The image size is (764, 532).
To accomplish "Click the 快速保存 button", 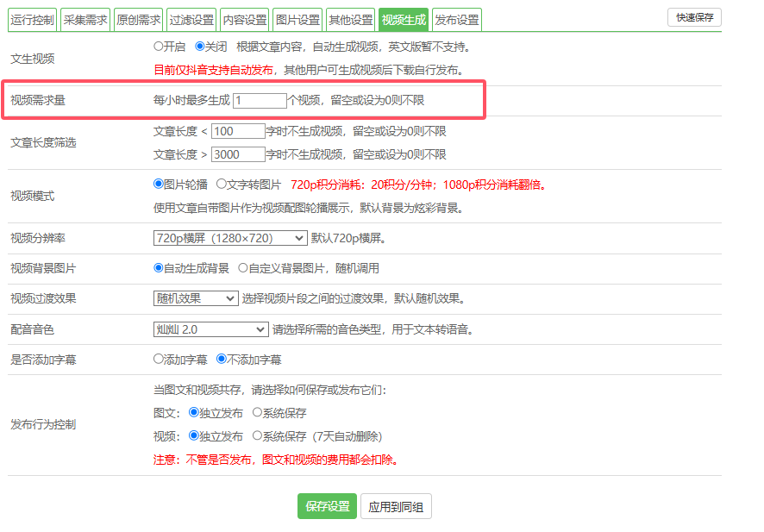I will click(x=693, y=17).
